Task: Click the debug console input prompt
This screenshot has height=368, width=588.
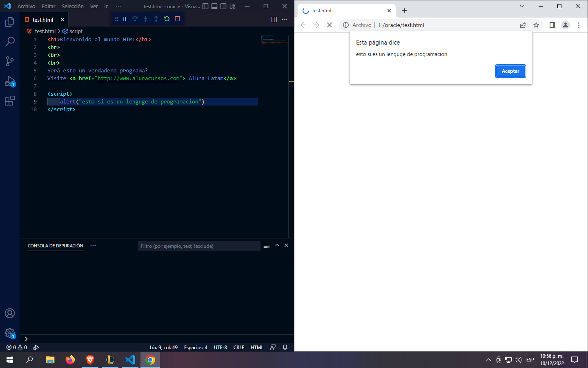Action: pyautogui.click(x=159, y=339)
